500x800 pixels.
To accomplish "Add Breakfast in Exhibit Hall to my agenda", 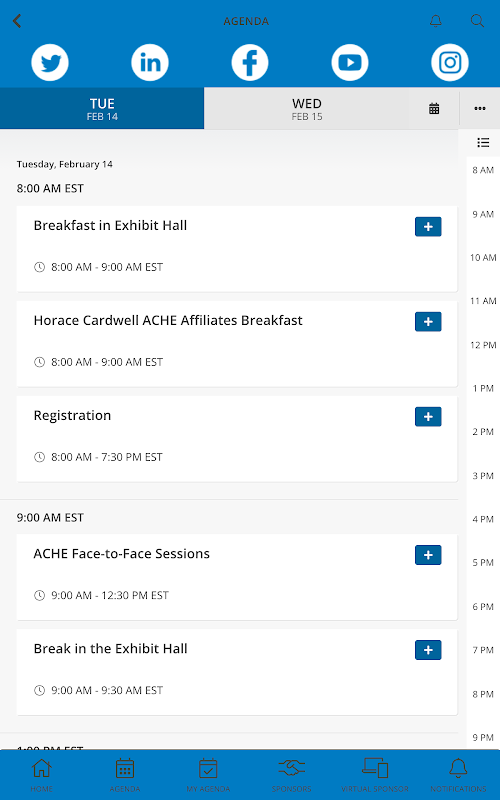I will click(x=428, y=227).
